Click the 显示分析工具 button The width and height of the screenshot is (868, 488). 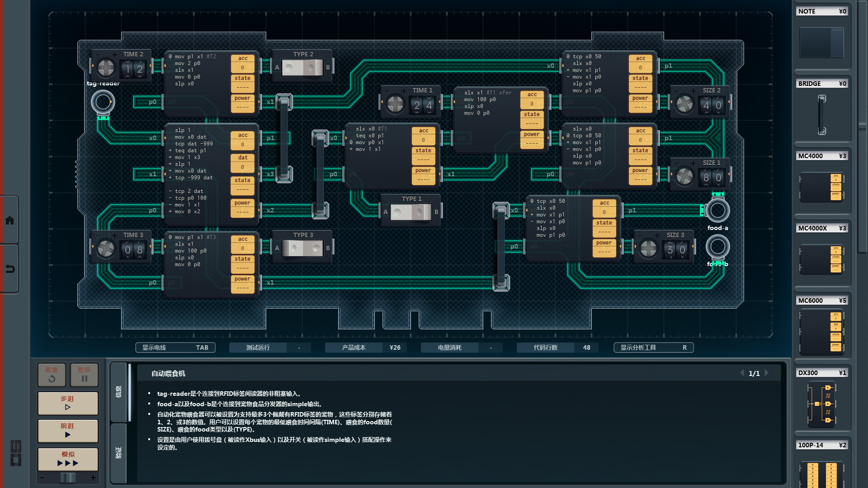[x=653, y=347]
